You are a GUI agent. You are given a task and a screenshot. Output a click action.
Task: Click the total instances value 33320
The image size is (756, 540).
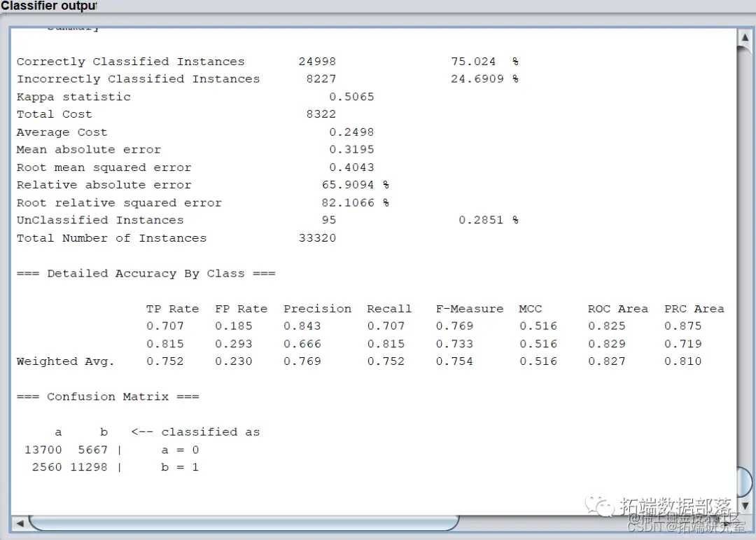click(x=317, y=238)
